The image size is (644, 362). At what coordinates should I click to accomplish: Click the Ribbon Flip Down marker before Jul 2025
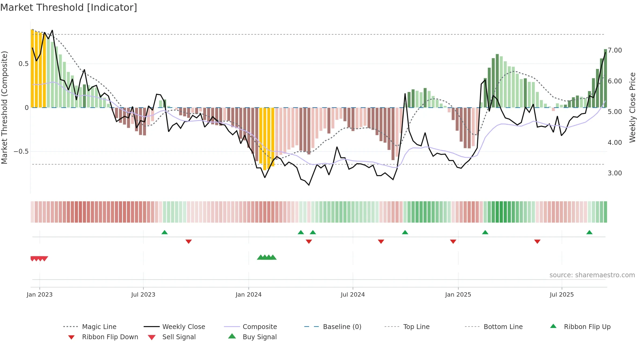tap(537, 242)
